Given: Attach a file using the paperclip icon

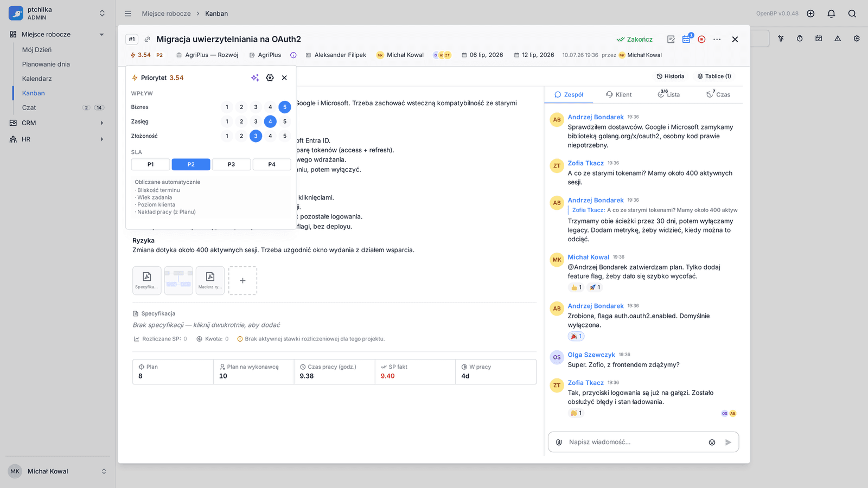Looking at the screenshot, I should tap(559, 442).
